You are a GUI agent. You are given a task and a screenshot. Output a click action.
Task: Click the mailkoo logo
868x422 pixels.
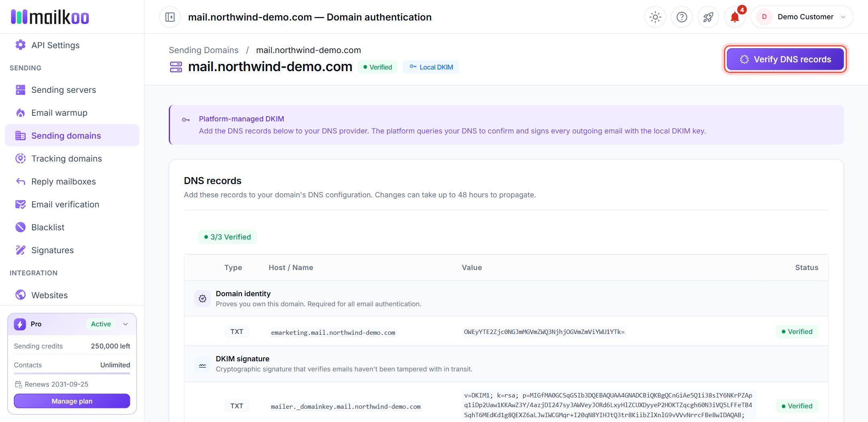[x=50, y=17]
